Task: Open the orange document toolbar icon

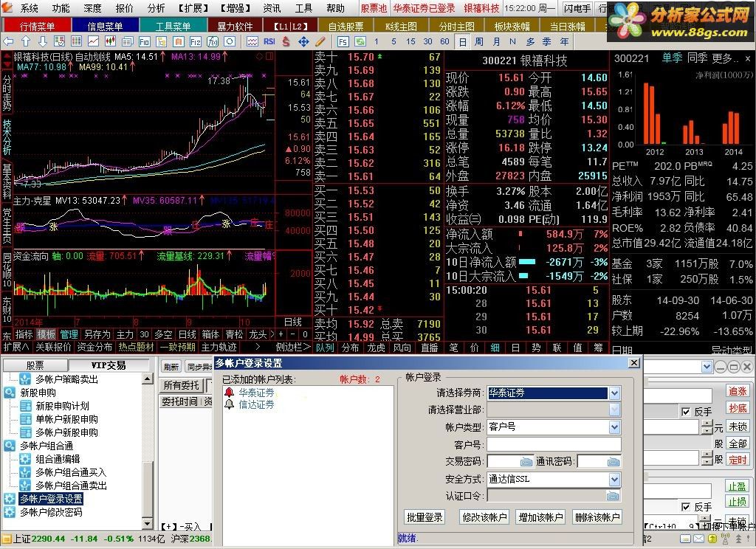Action: (179, 42)
